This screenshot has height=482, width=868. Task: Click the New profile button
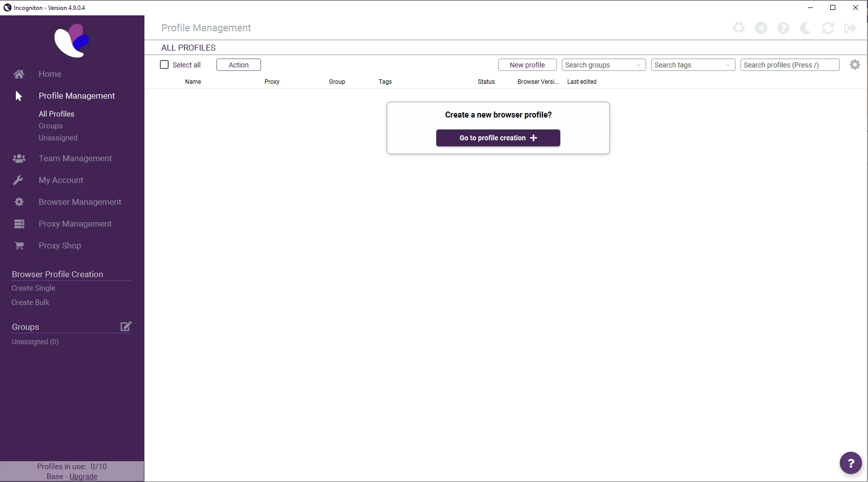pos(527,65)
